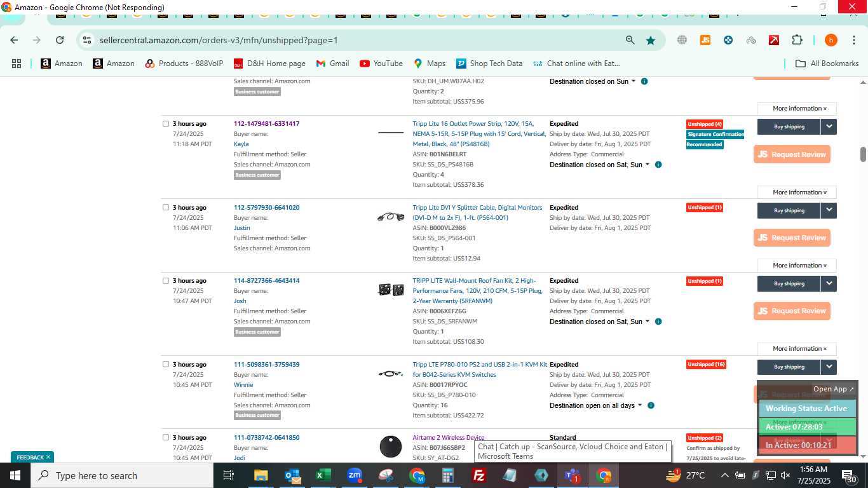This screenshot has width=868, height=488.
Task: Click the bookmark star icon
Action: tap(651, 40)
